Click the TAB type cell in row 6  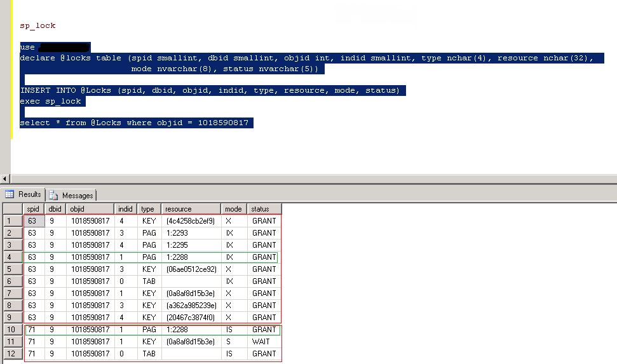(149, 281)
